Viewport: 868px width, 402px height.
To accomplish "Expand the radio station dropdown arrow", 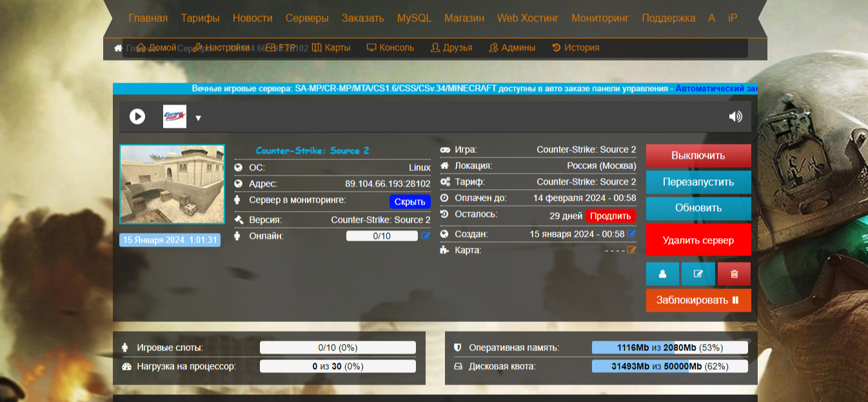I will pyautogui.click(x=199, y=118).
